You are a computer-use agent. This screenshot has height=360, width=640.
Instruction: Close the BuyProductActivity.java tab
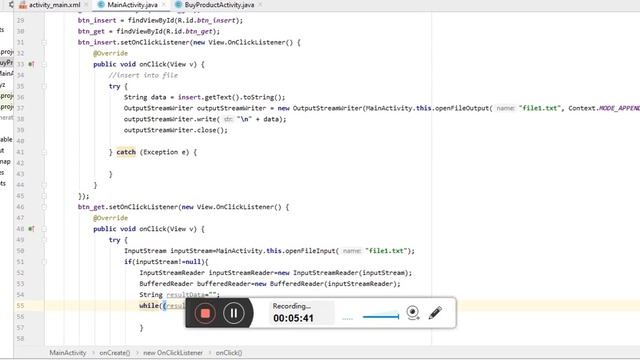[x=260, y=5]
